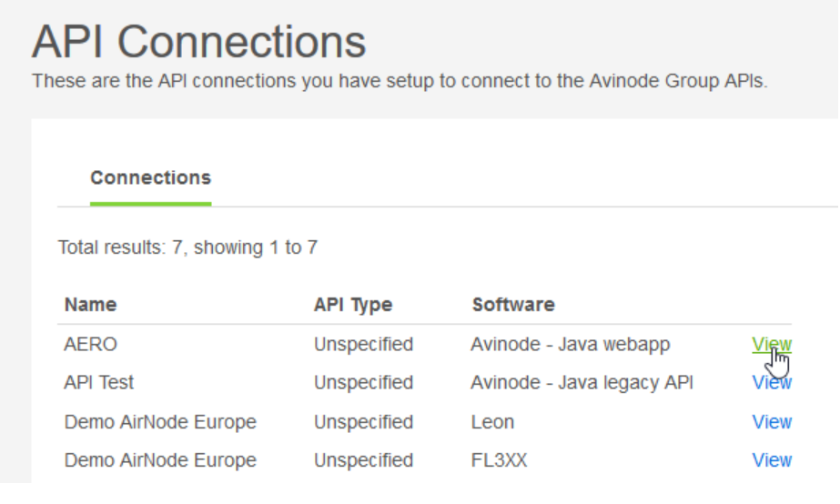Image resolution: width=840 pixels, height=504 pixels.
Task: Open View link in the Leon row
Action: (772, 422)
